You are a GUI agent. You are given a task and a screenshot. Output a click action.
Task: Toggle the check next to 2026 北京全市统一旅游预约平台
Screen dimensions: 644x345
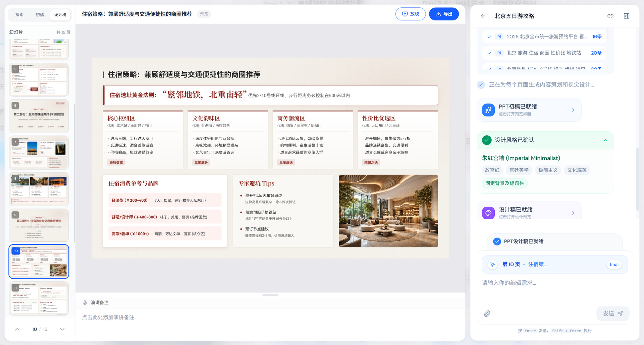tap(489, 37)
